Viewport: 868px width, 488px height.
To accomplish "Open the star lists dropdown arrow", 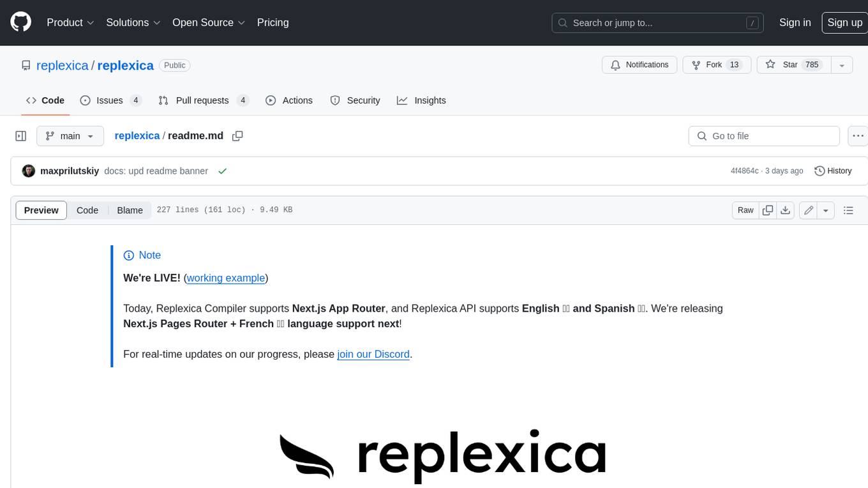I will pos(842,65).
